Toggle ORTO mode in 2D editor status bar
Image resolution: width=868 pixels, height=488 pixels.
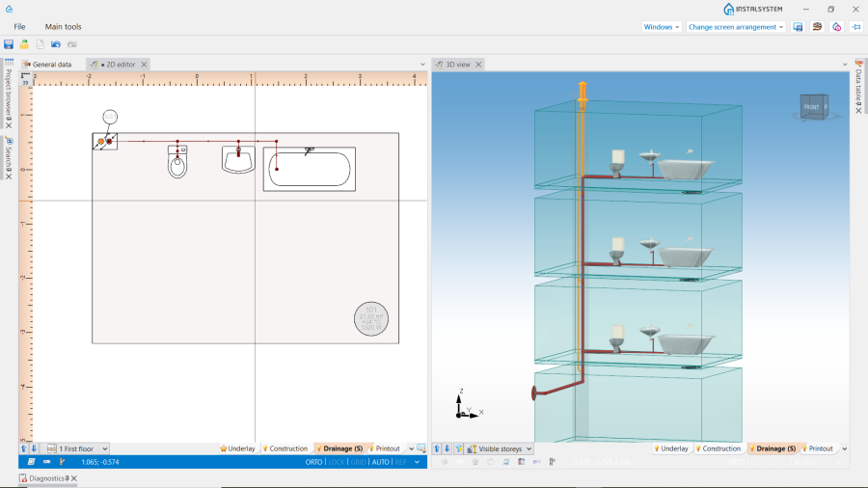click(313, 462)
